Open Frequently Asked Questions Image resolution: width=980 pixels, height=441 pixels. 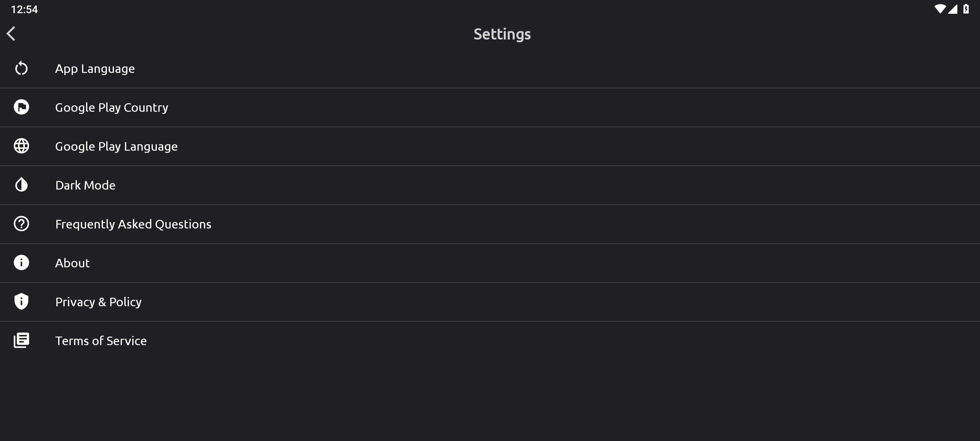133,224
